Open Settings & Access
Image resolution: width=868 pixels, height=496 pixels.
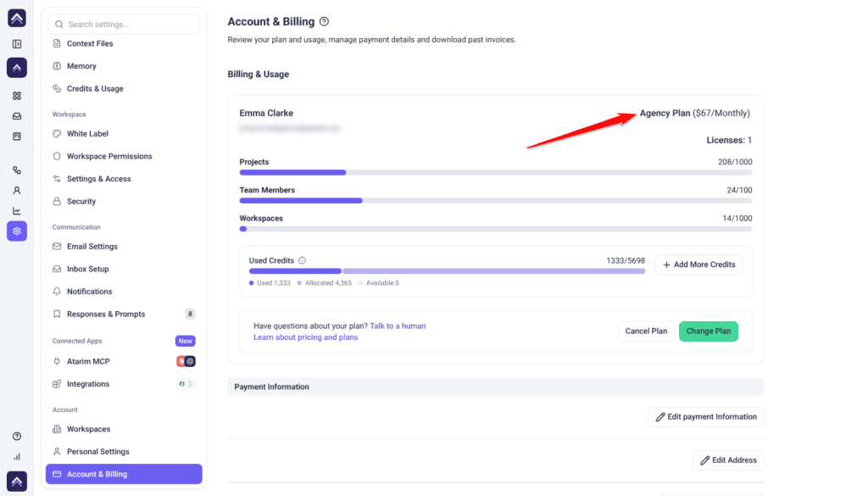tap(124, 179)
